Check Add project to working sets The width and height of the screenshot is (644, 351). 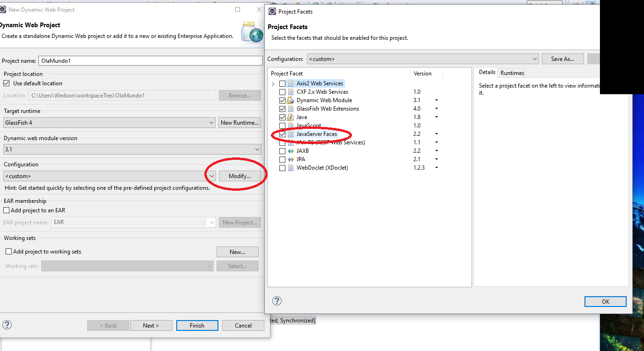(x=8, y=252)
